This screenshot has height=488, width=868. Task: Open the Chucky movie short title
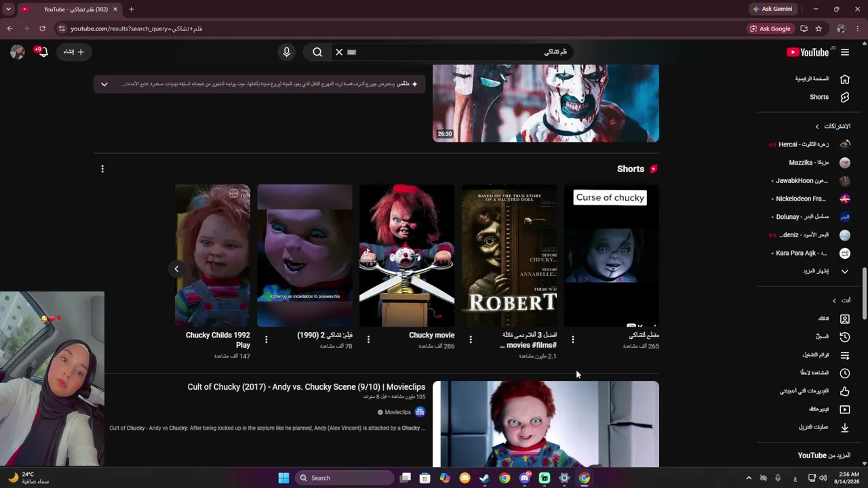(431, 335)
